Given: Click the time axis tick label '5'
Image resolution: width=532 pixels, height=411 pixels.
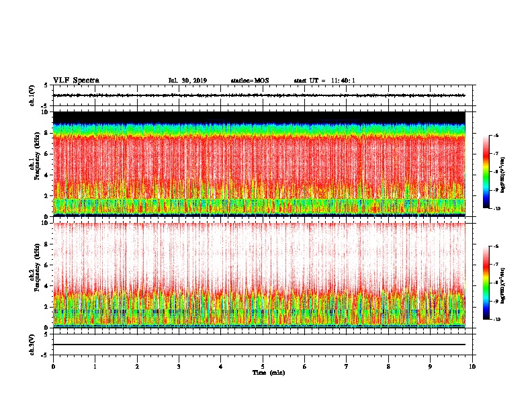Looking at the screenshot, I should click(x=263, y=367).
